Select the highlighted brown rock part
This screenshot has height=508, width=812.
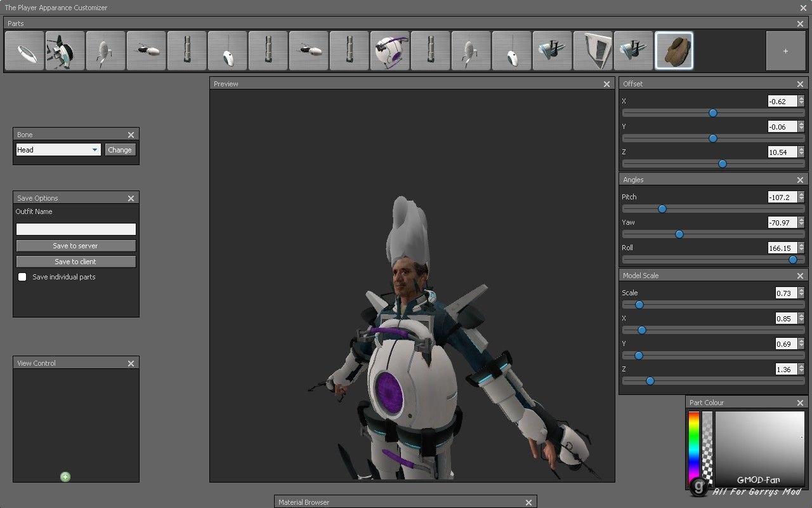(674, 51)
